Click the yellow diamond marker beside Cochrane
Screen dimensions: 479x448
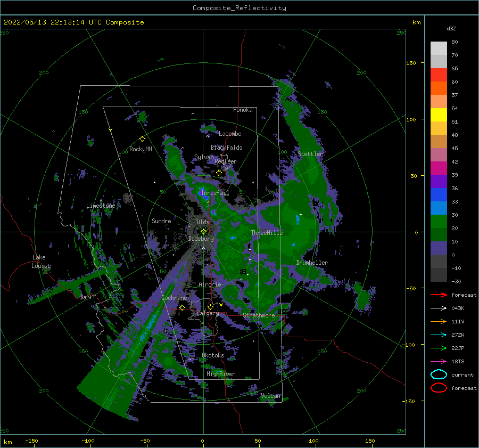click(x=183, y=307)
